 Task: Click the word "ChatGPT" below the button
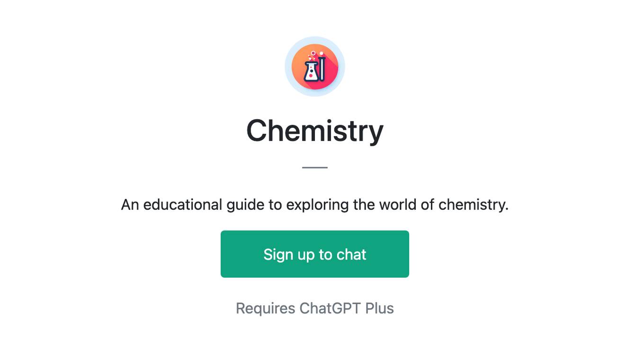pyautogui.click(x=331, y=308)
